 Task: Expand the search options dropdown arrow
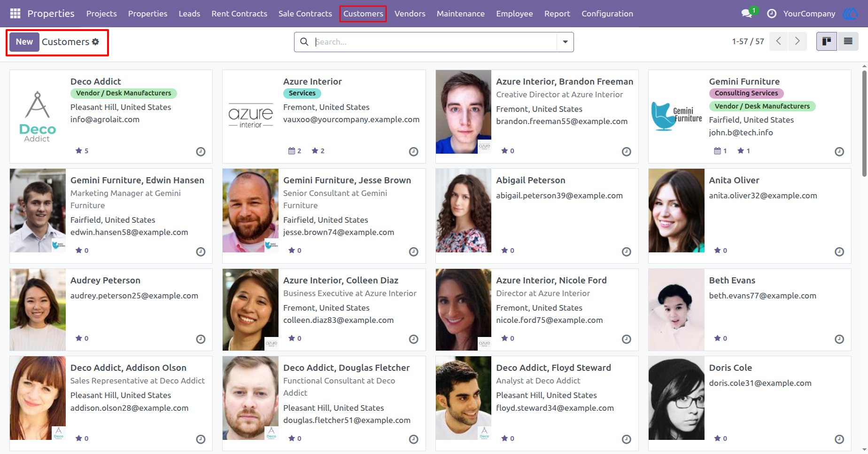point(565,42)
